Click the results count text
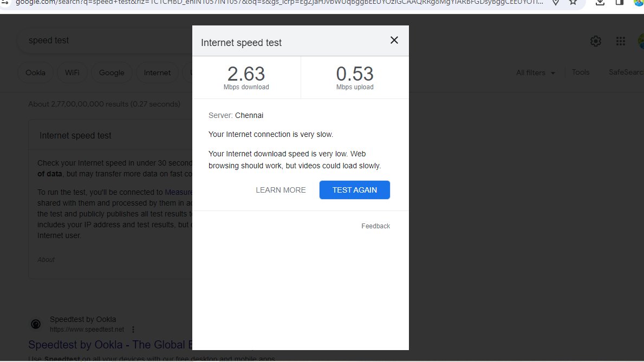644x362 pixels. tap(104, 104)
